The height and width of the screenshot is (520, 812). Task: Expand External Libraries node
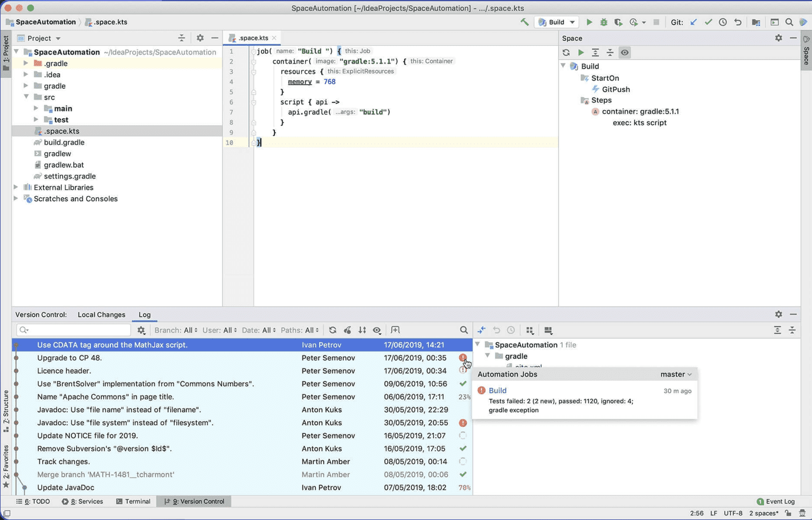pos(16,187)
